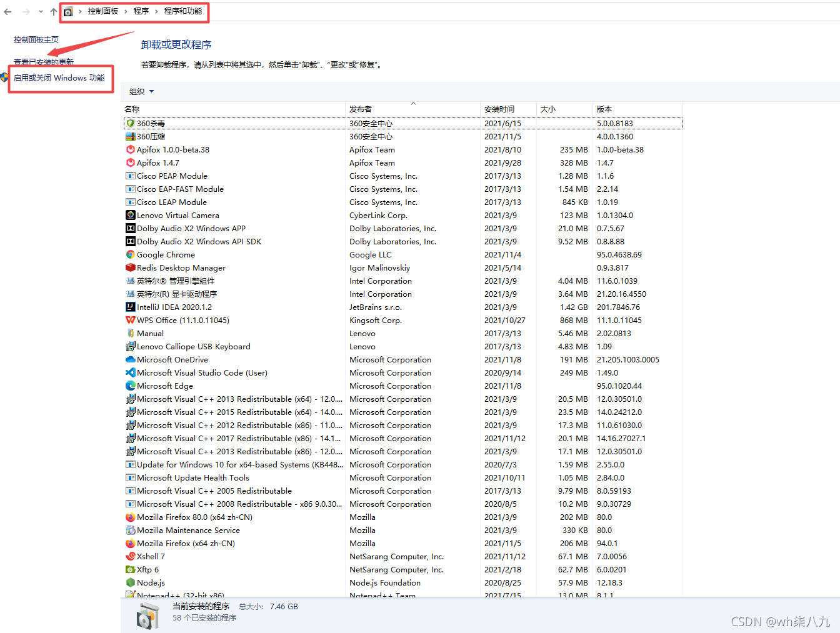Image resolution: width=840 pixels, height=633 pixels.
Task: Click the Manual program icon
Action: (131, 333)
